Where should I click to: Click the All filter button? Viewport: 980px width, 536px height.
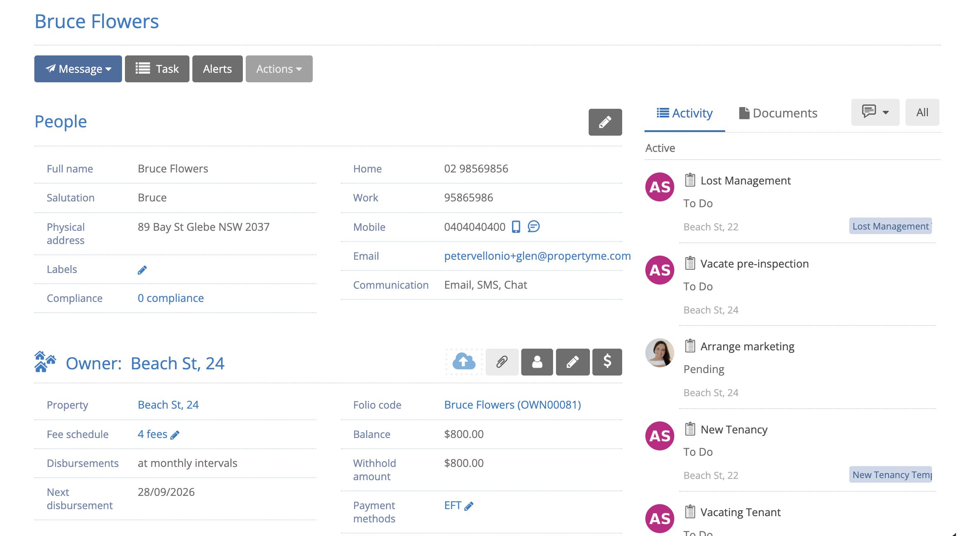click(x=922, y=112)
